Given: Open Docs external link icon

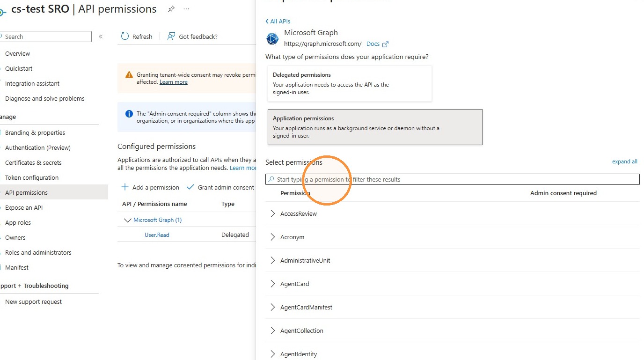Looking at the screenshot, I should [385, 44].
